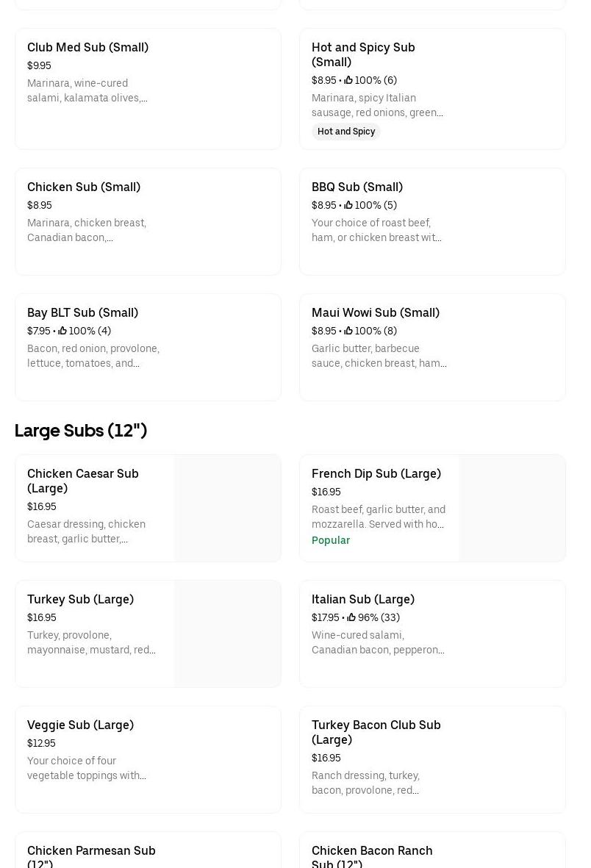Click the Turkey Sub (Large) image placeholder

[227, 634]
